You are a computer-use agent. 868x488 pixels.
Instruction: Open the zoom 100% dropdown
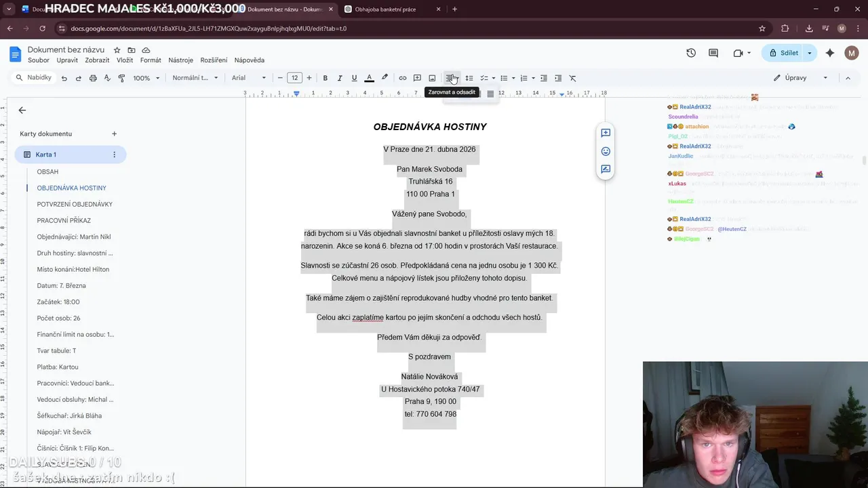click(146, 78)
